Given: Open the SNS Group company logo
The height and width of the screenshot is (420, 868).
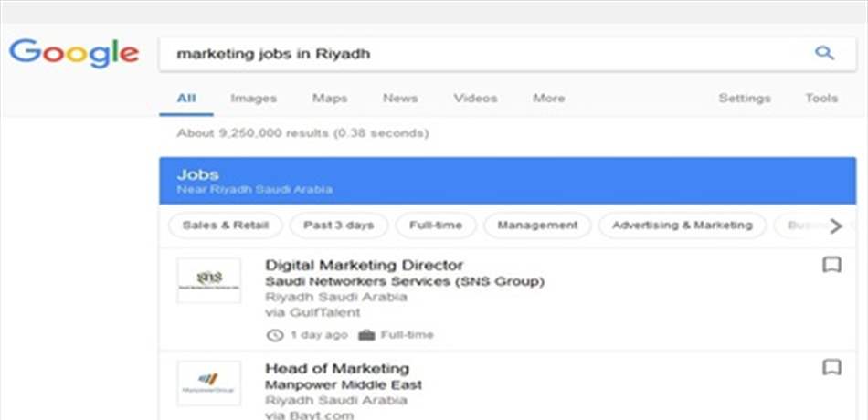Looking at the screenshot, I should [x=209, y=280].
